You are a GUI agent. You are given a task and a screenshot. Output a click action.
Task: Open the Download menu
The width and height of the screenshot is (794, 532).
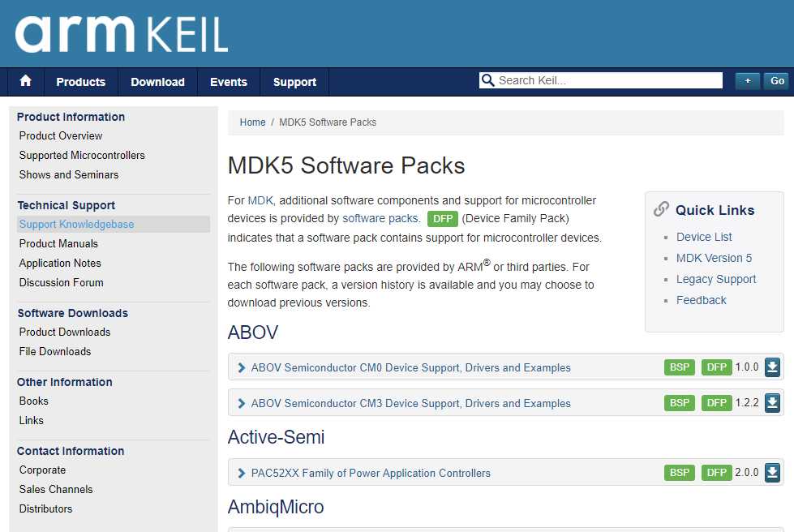[x=157, y=82]
